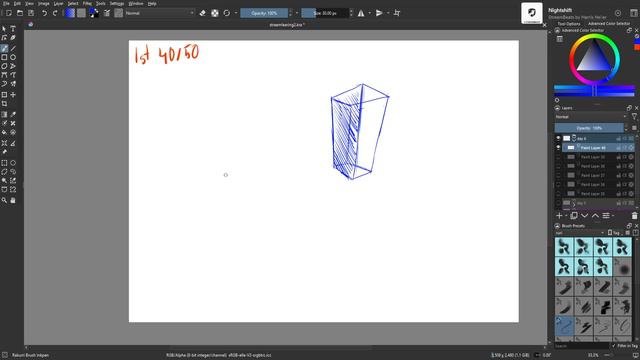The image size is (640, 360).
Task: Move layer down using the down arrow
Action: (584, 216)
